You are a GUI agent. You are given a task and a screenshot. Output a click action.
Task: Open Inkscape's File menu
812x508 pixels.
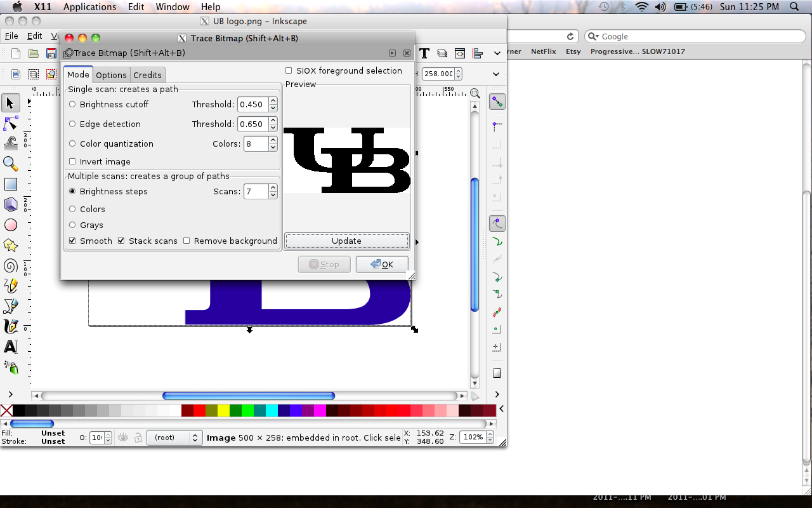pos(11,36)
